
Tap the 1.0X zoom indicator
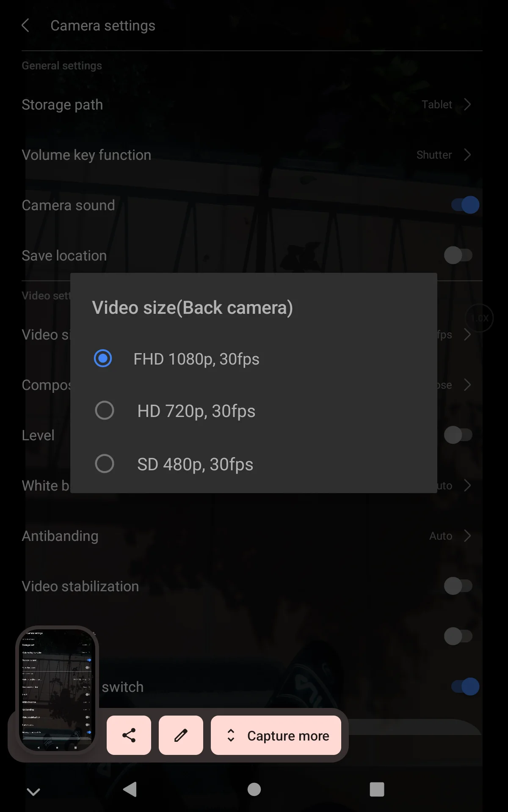click(479, 318)
